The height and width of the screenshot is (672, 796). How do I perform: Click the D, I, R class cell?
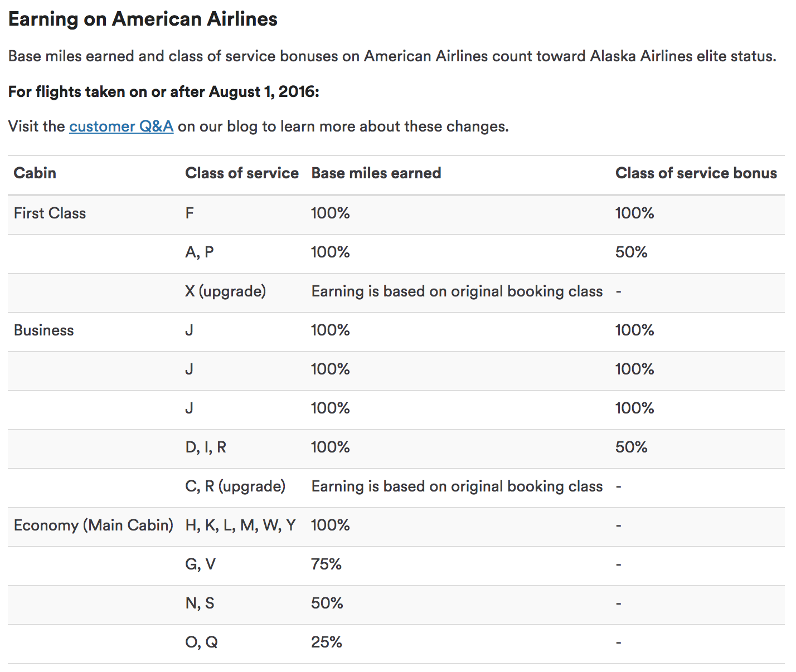pos(205,447)
